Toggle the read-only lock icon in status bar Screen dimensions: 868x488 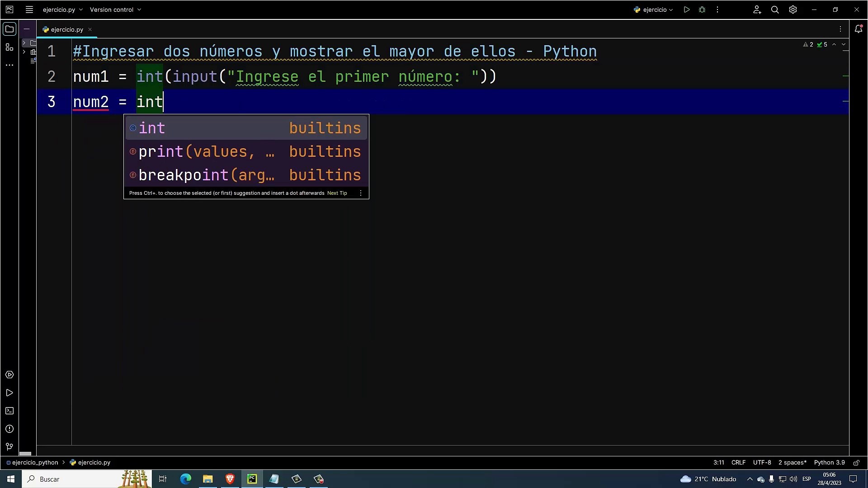[x=856, y=463]
